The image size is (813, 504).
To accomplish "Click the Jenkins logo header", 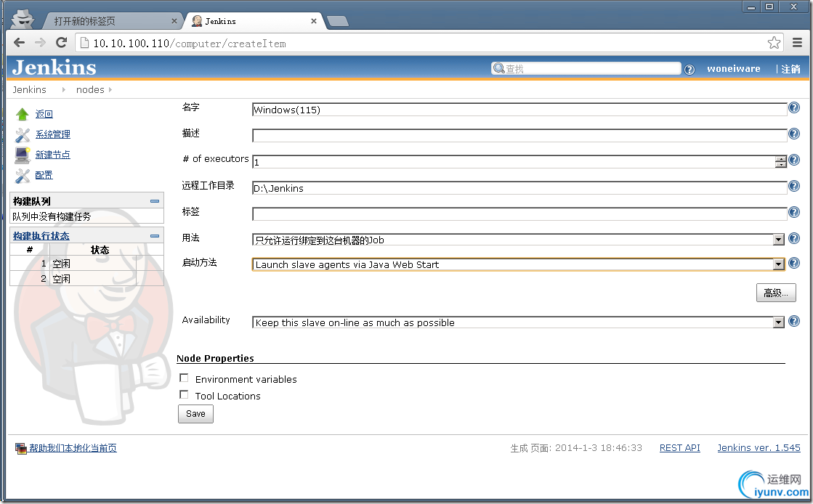I will [x=54, y=68].
